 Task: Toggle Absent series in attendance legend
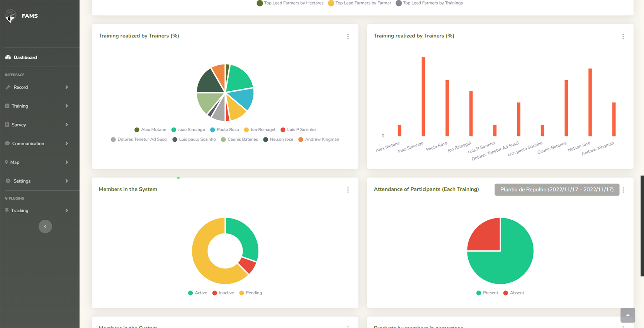[x=513, y=293]
